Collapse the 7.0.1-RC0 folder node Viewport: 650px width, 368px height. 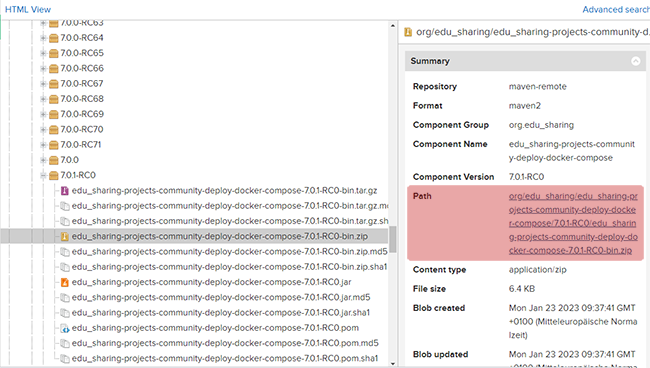[43, 176]
